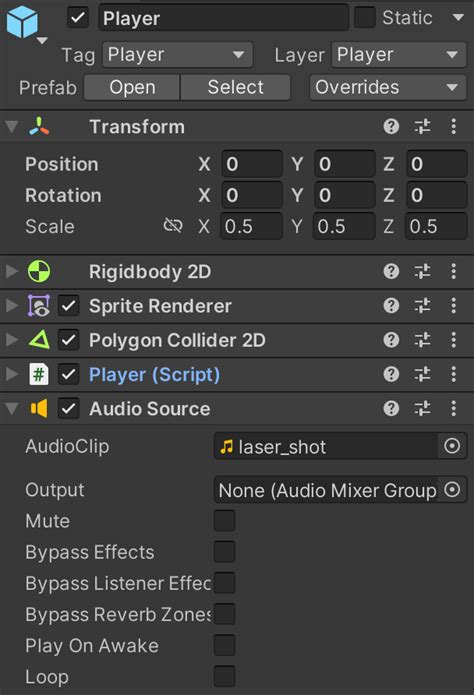Viewport: 474px width, 695px height.
Task: Open Sprite Renderer three-dot menu
Action: [453, 305]
